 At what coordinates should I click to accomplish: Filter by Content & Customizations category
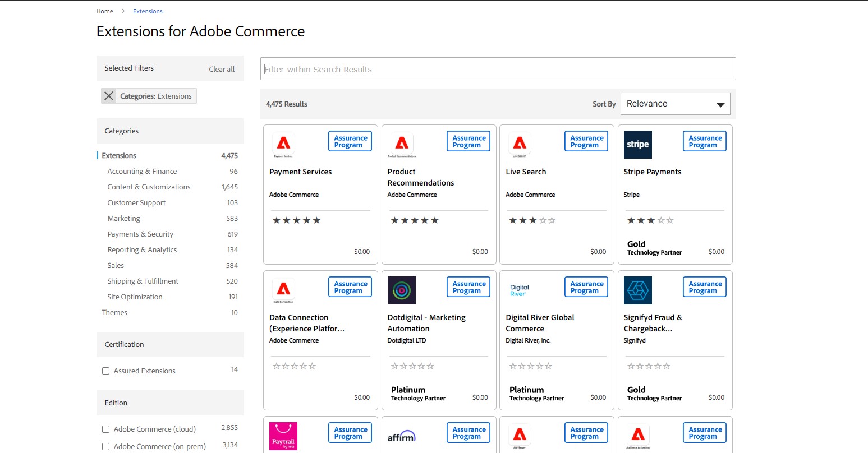click(x=149, y=187)
